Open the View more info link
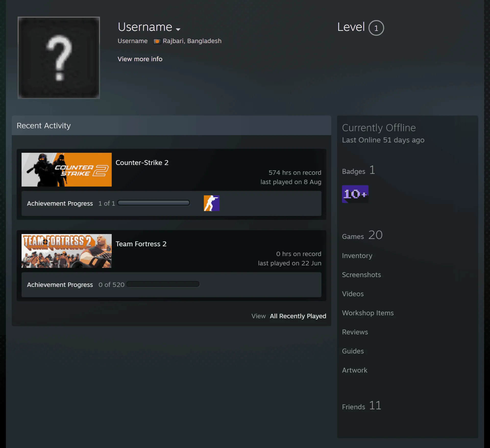Image resolution: width=490 pixels, height=448 pixels. coord(140,59)
